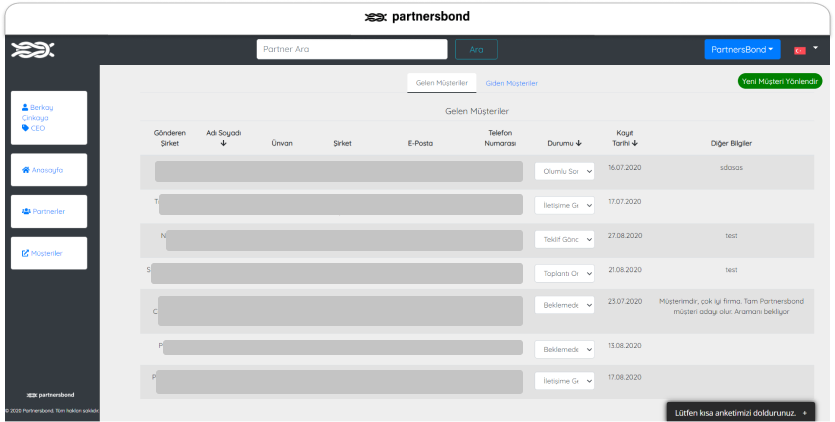Viewport: 835px width, 422px height.
Task: Click the Turkish flag language icon
Action: coord(800,50)
